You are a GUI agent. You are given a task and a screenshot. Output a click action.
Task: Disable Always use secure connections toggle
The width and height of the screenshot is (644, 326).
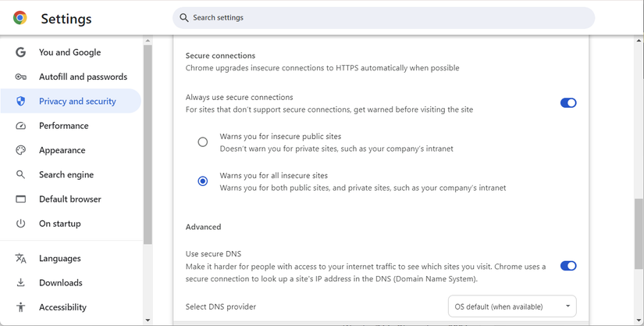[568, 103]
